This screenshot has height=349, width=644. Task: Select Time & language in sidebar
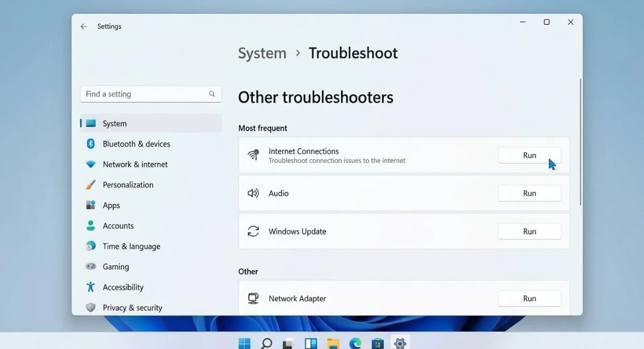(x=131, y=246)
